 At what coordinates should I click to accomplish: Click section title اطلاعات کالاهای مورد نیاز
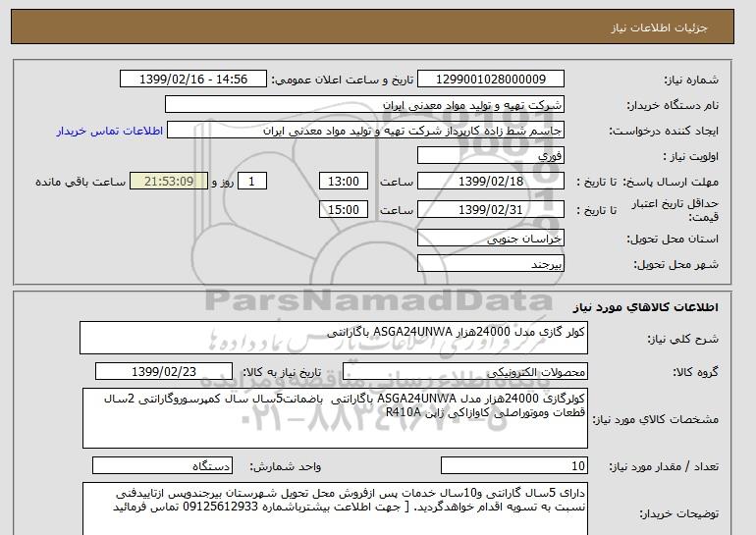tap(645, 307)
